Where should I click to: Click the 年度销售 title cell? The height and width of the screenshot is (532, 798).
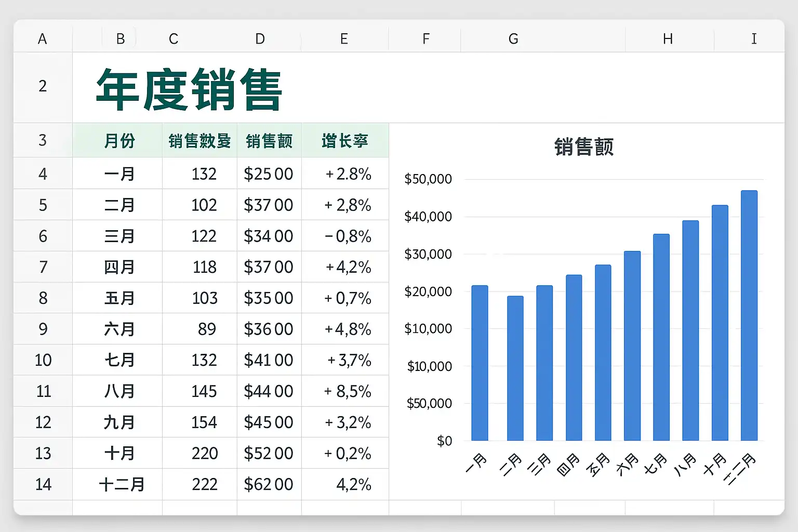tap(189, 89)
